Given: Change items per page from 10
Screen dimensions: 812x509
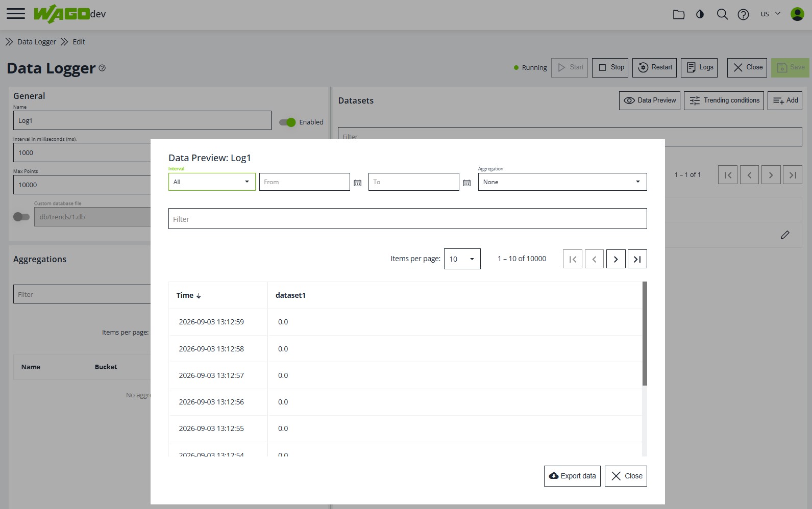Looking at the screenshot, I should [x=462, y=259].
